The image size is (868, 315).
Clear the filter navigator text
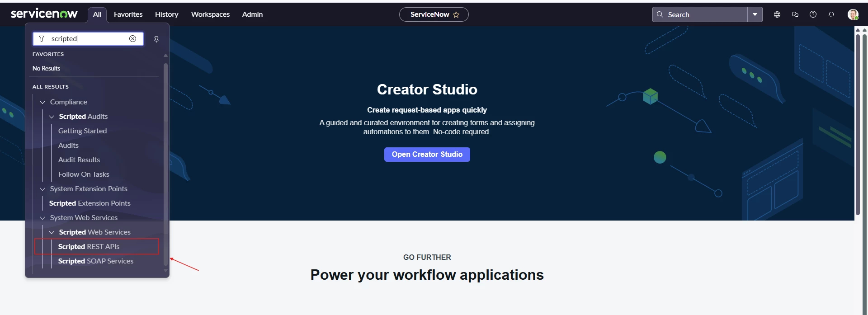(132, 39)
